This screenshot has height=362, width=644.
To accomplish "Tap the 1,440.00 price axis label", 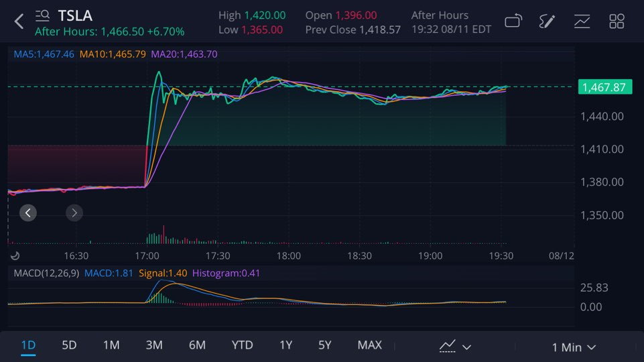I will pyautogui.click(x=602, y=116).
